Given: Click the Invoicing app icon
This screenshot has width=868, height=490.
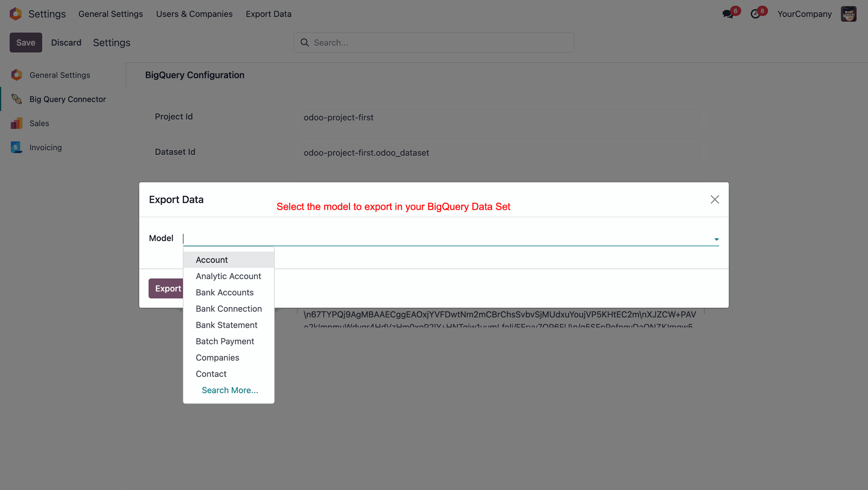Looking at the screenshot, I should [17, 147].
